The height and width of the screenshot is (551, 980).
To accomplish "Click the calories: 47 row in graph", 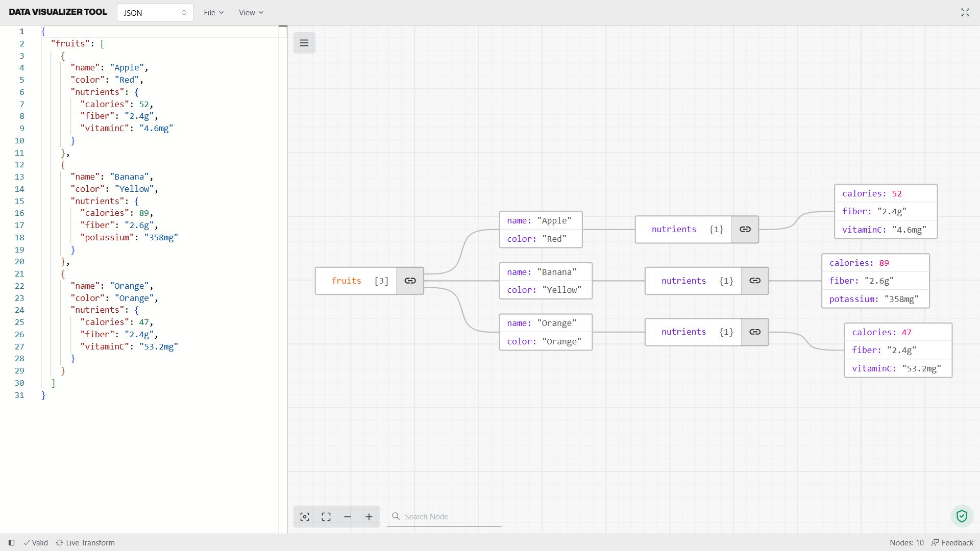I will [898, 332].
